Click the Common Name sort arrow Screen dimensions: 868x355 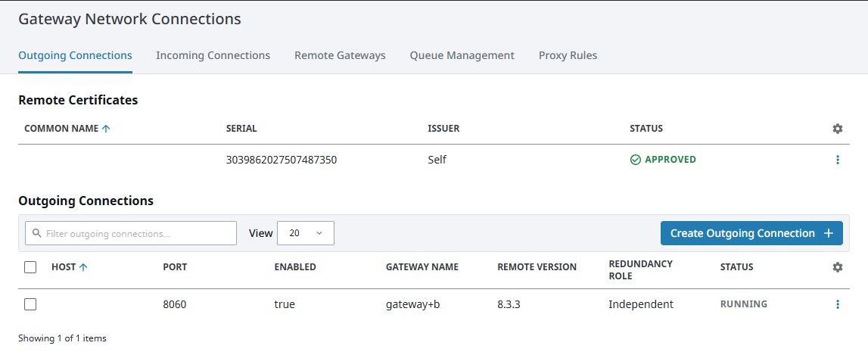[106, 129]
